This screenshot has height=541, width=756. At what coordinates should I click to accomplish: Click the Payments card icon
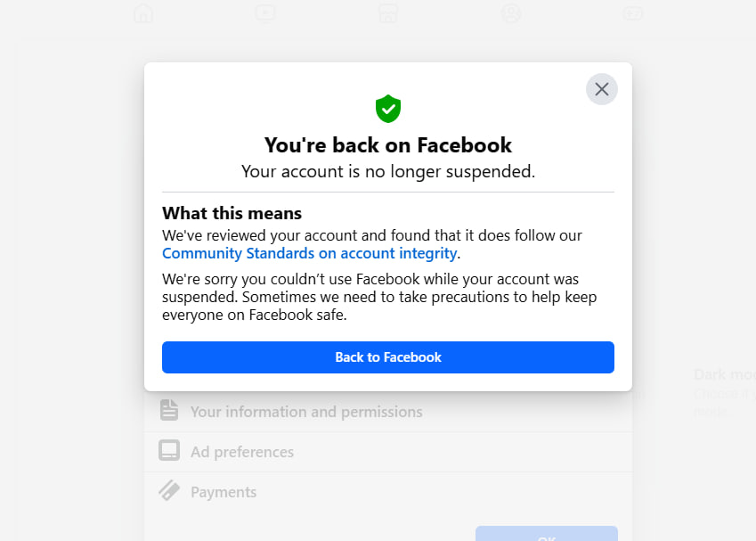169,491
